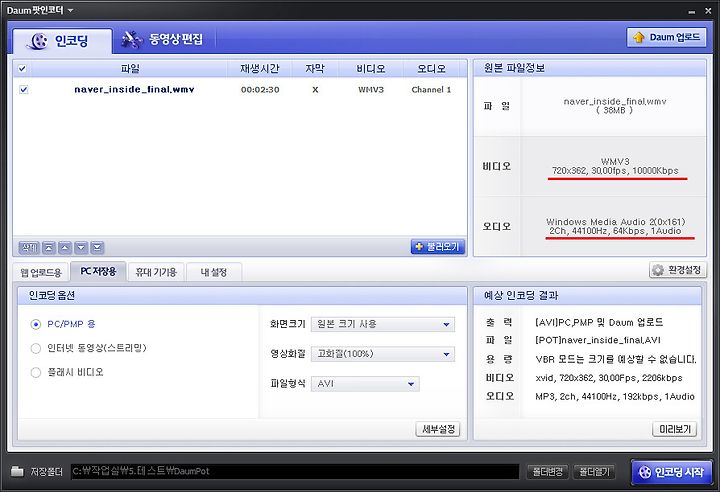Open the Daum 팟인코더 title dropdown arrow
Screen dimensions: 720x492
[x=70, y=10]
